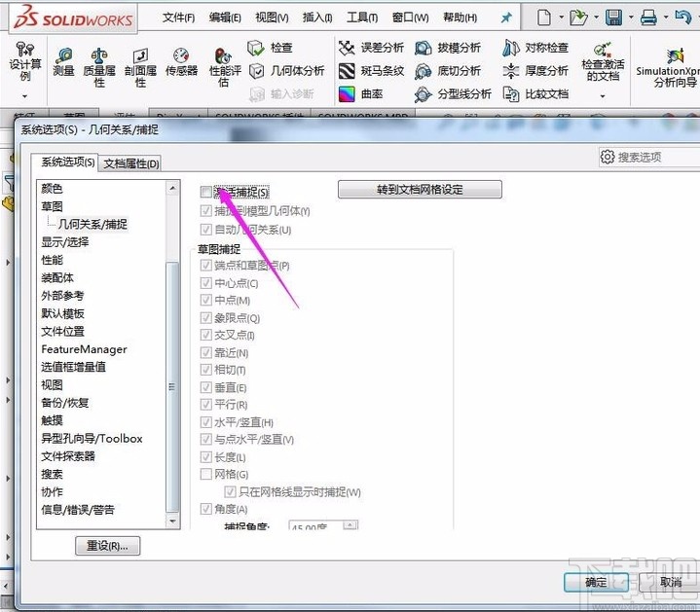This screenshot has height=612, width=700.
Task: Click options list scroll-down arrow
Action: [x=172, y=521]
